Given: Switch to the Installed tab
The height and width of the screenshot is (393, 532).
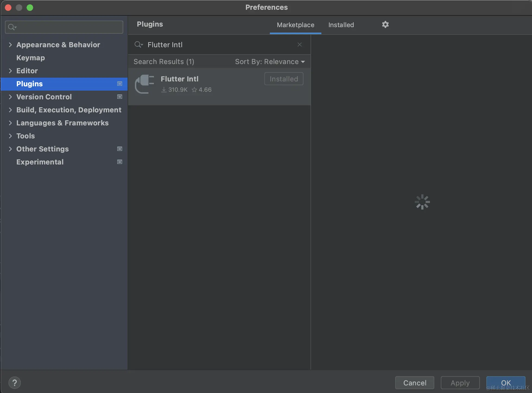Looking at the screenshot, I should point(341,25).
